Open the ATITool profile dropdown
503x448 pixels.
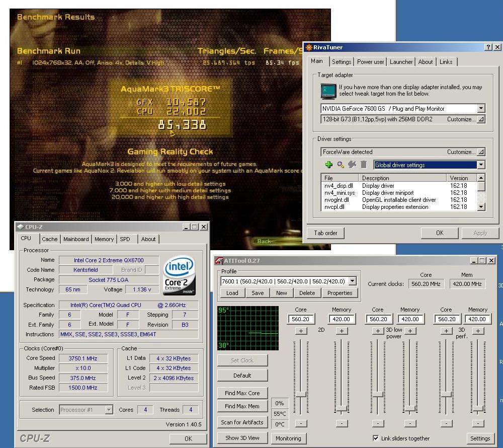tap(352, 281)
